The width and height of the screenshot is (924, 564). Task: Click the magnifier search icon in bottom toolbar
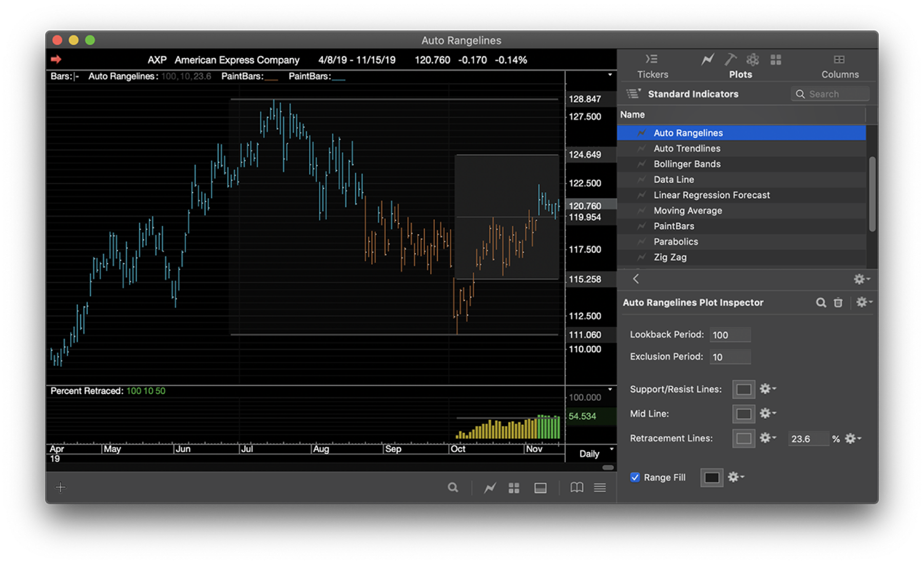pyautogui.click(x=453, y=487)
